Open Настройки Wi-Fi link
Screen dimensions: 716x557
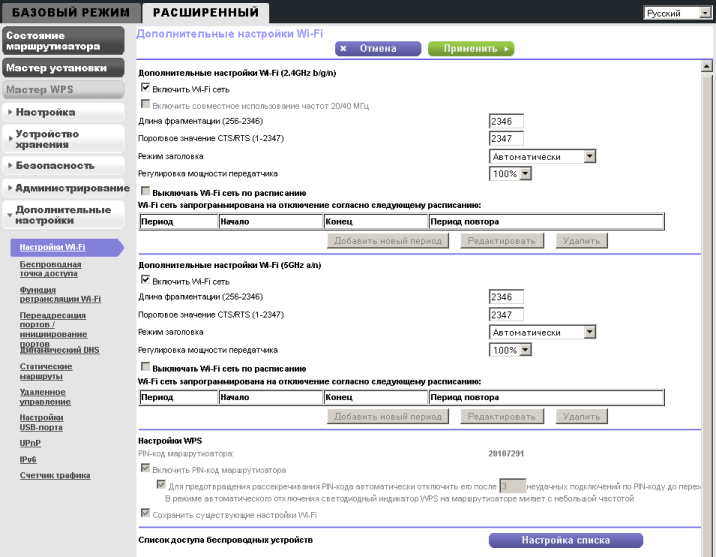pyautogui.click(x=52, y=247)
